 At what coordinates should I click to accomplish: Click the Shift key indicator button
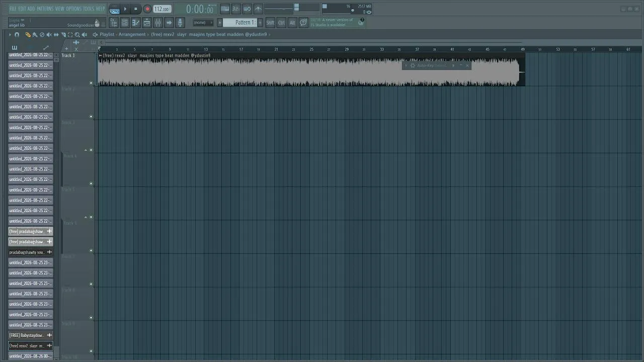click(270, 23)
